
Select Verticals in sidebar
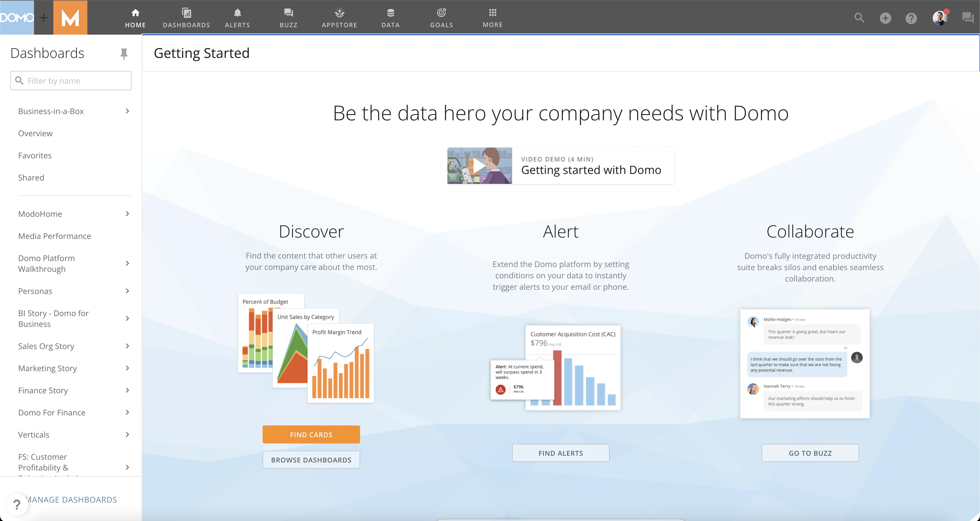coord(34,434)
